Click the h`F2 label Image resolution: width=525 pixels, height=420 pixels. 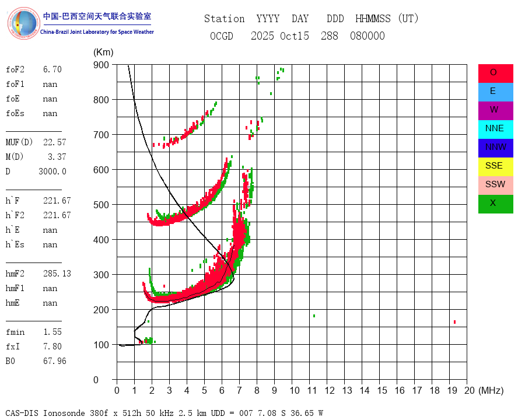point(15,215)
